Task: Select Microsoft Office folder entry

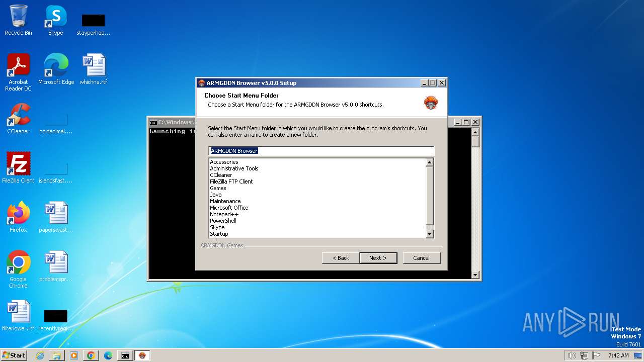Action: click(x=229, y=208)
